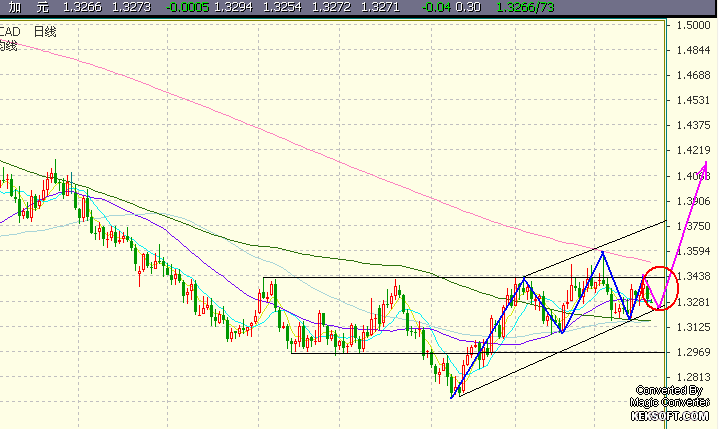Click the 1.3254 low price in header
719x429 pixels.
[x=282, y=7]
